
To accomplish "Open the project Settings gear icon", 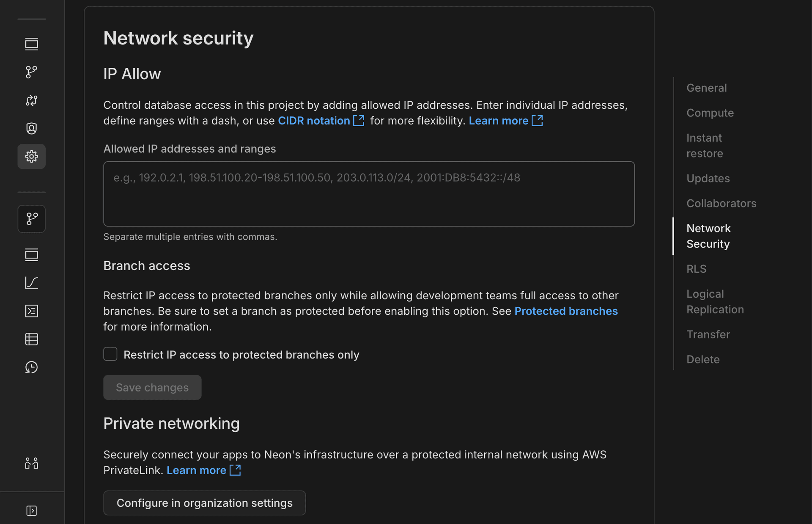I will (31, 156).
